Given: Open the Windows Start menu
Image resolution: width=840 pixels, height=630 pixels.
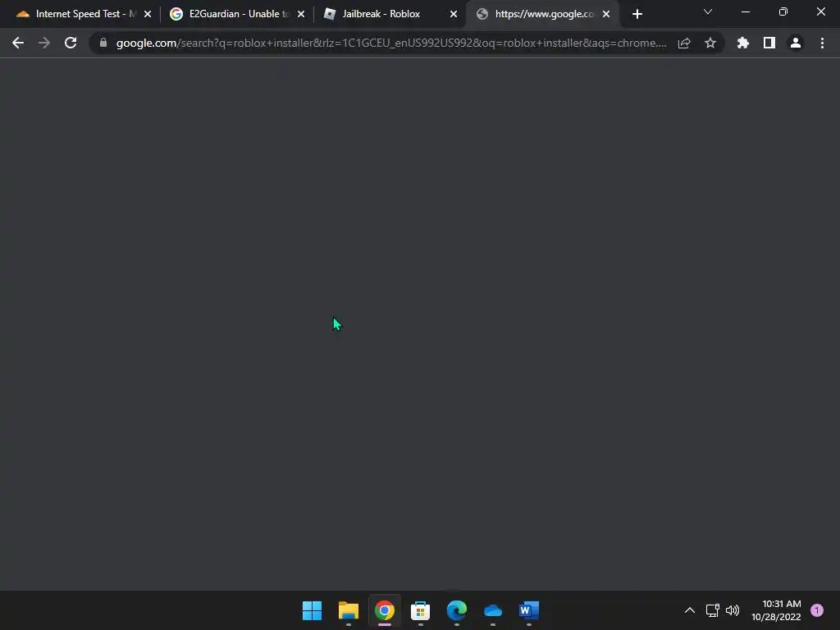Looking at the screenshot, I should pos(312,610).
